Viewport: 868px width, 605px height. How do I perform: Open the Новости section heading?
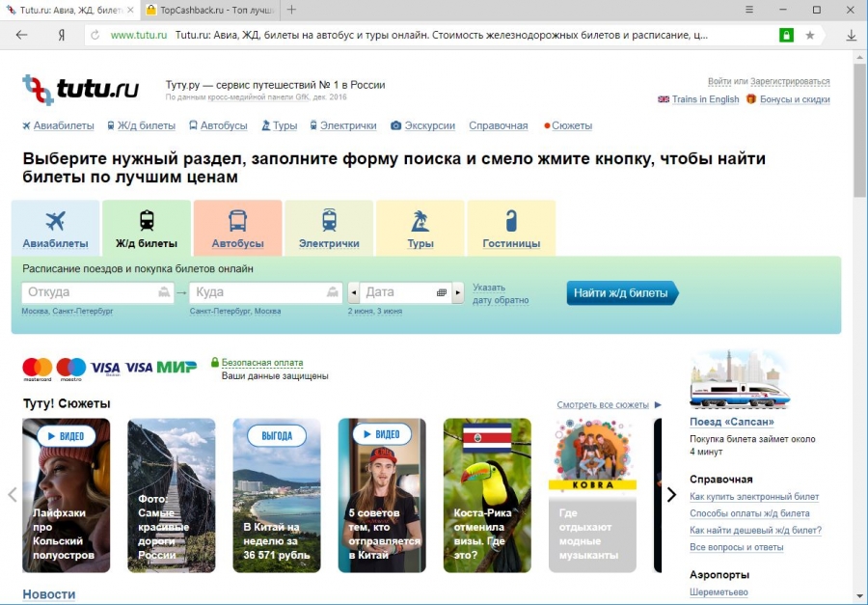[49, 594]
